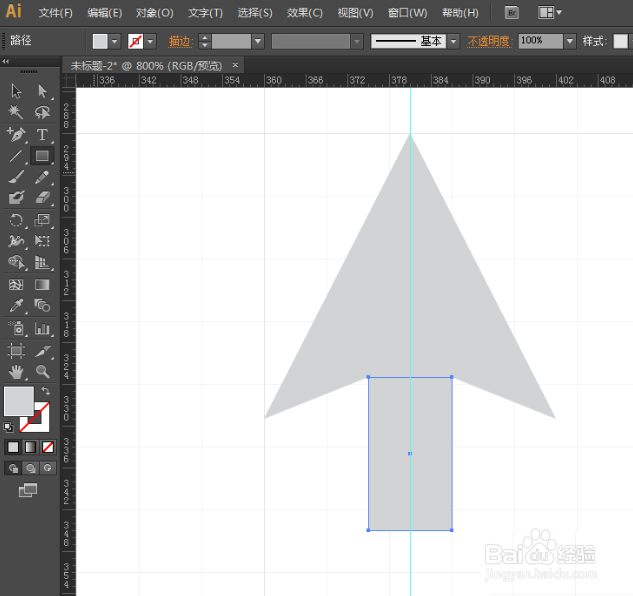Select the Type tool
The image size is (633, 596).
(42, 134)
